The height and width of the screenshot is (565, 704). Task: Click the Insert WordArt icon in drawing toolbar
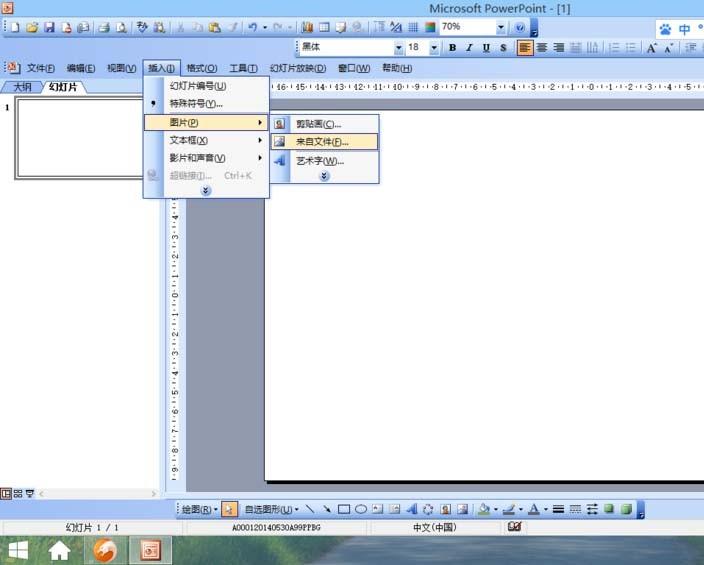point(411,509)
